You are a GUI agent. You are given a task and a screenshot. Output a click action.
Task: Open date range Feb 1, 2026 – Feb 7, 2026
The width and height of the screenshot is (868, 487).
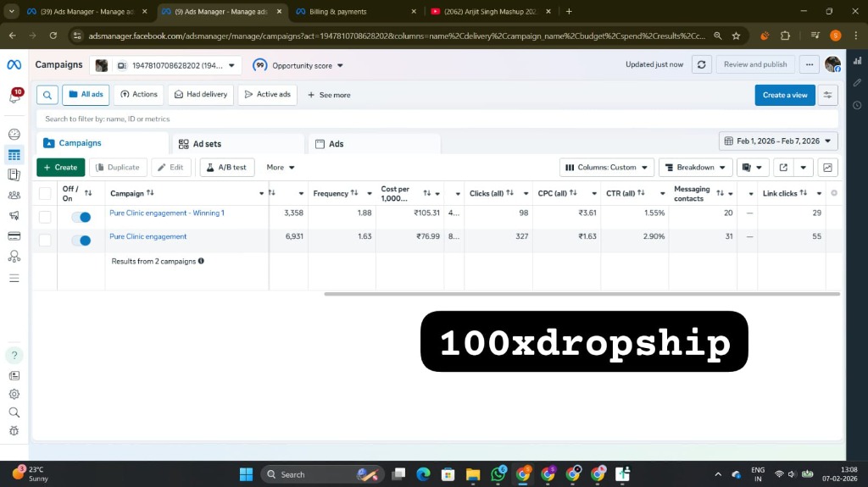[778, 141]
